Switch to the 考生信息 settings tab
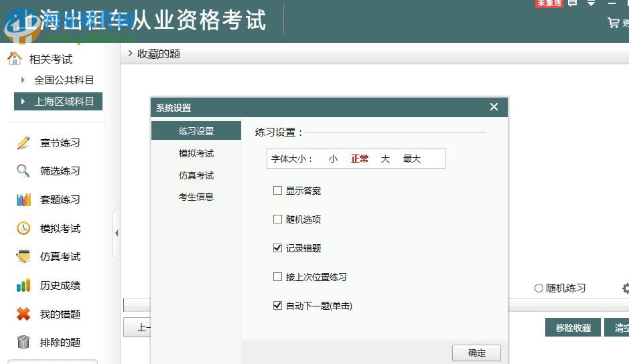 click(x=196, y=197)
